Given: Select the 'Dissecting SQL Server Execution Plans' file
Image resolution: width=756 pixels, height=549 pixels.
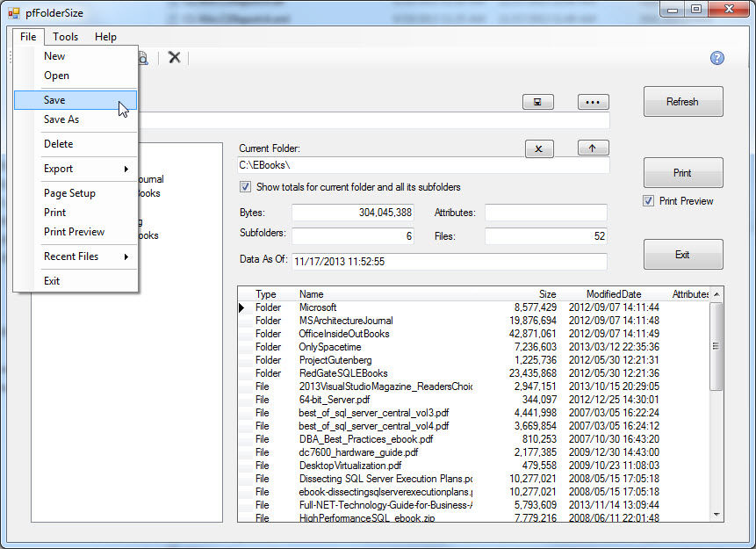Looking at the screenshot, I should (474, 479).
